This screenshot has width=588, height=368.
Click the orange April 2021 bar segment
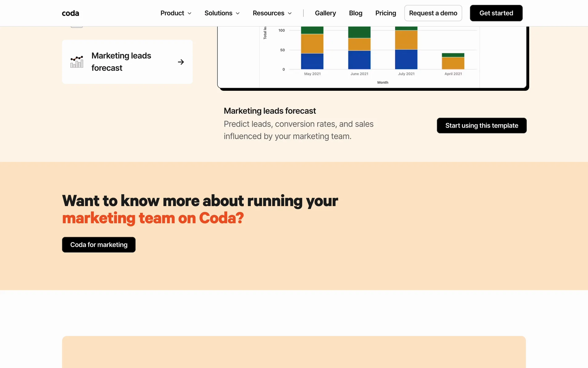[x=453, y=63]
